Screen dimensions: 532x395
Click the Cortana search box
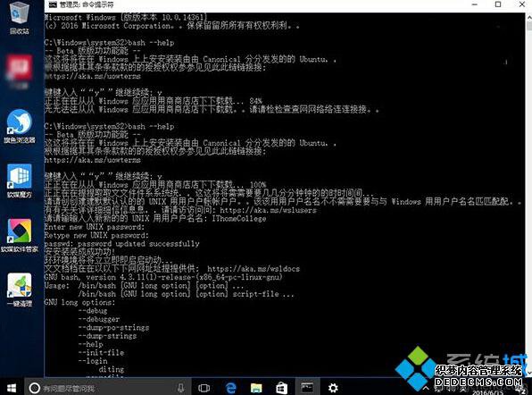point(108,388)
